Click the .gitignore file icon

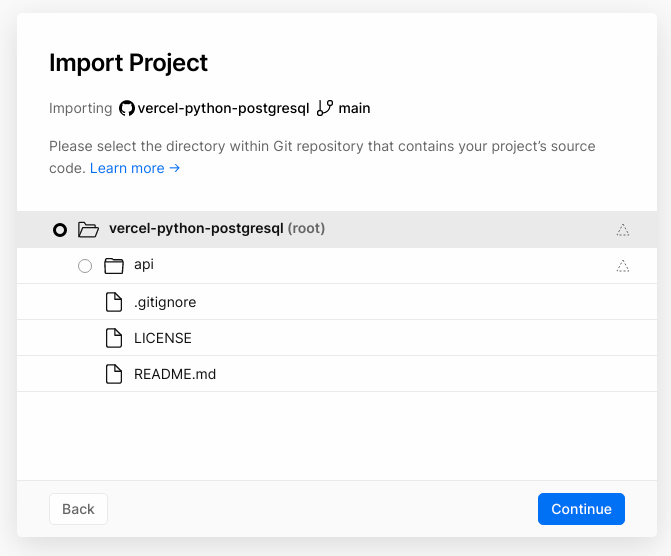click(114, 302)
